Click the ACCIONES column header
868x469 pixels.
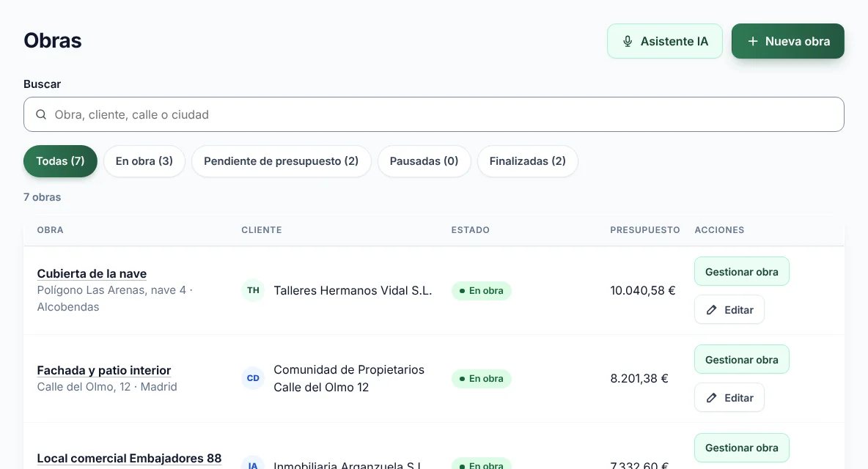point(720,230)
